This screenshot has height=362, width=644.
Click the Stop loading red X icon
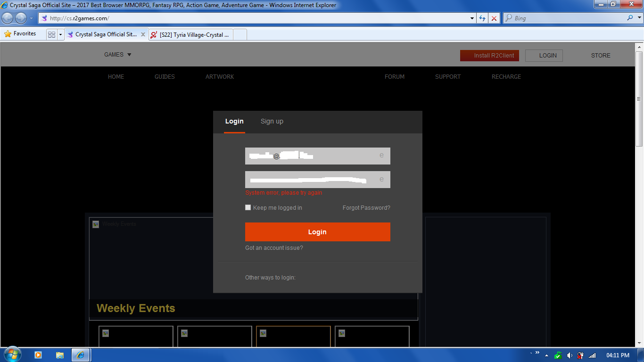pyautogui.click(x=494, y=18)
